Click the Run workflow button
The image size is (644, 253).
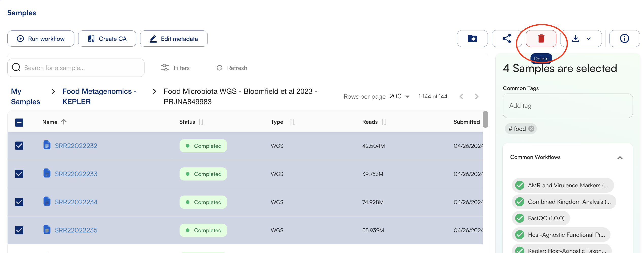click(x=41, y=39)
